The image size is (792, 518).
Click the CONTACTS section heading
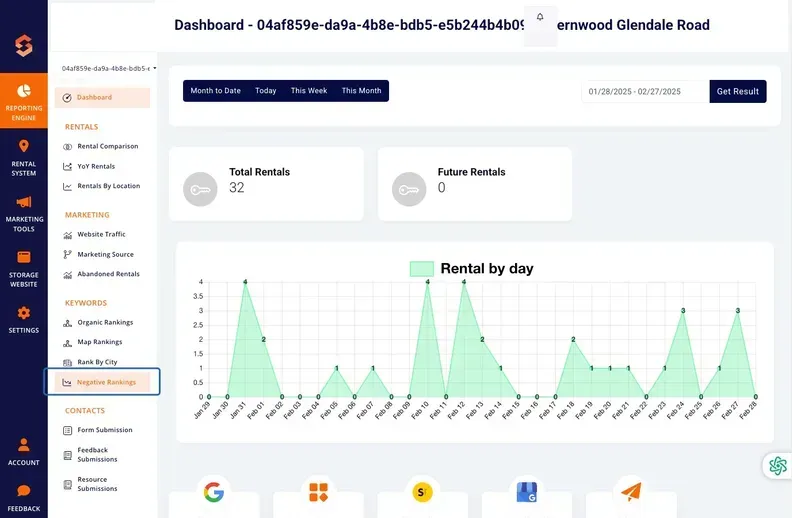[85, 410]
